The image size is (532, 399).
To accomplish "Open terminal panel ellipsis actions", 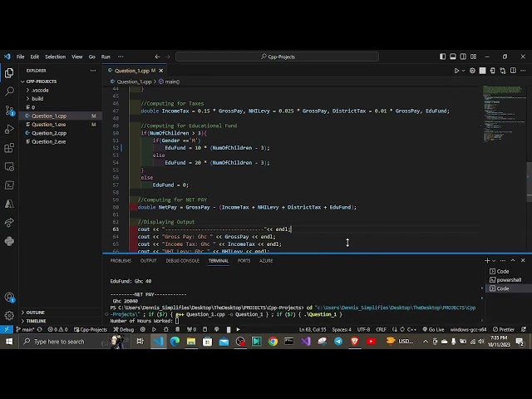I will [x=503, y=260].
